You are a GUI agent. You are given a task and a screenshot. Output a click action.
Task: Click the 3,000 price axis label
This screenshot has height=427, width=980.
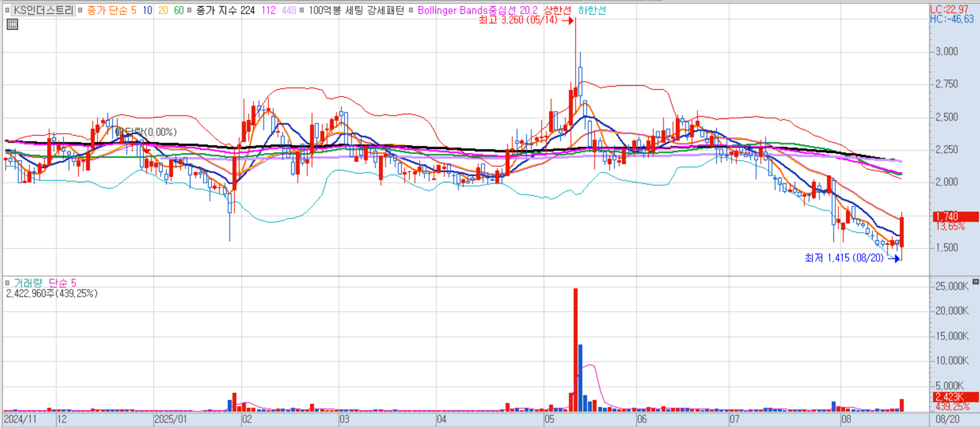[947, 52]
